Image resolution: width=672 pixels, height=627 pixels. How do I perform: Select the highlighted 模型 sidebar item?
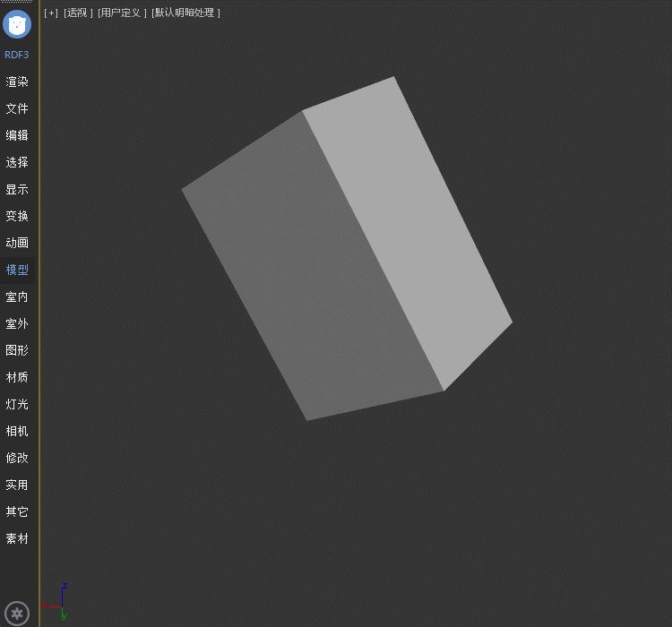point(17,270)
